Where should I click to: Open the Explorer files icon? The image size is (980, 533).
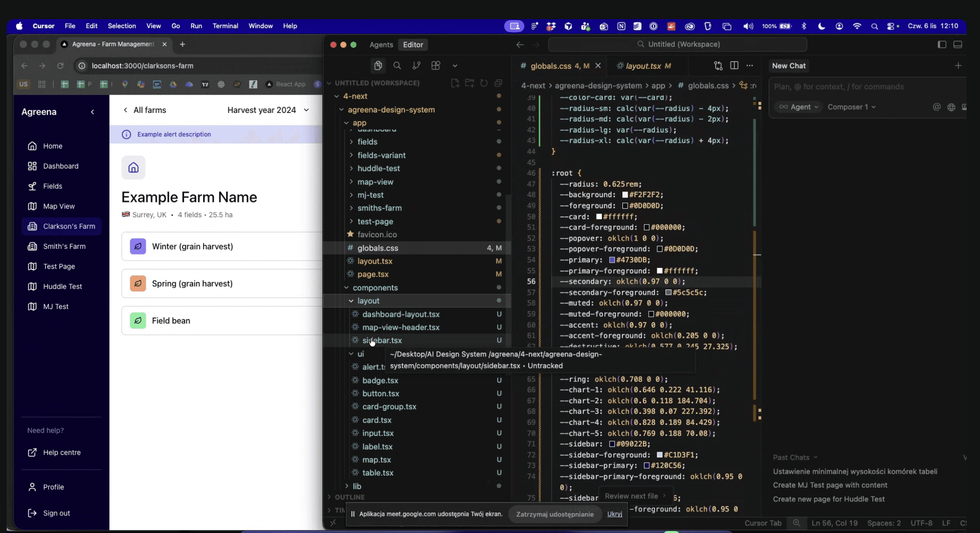[378, 66]
